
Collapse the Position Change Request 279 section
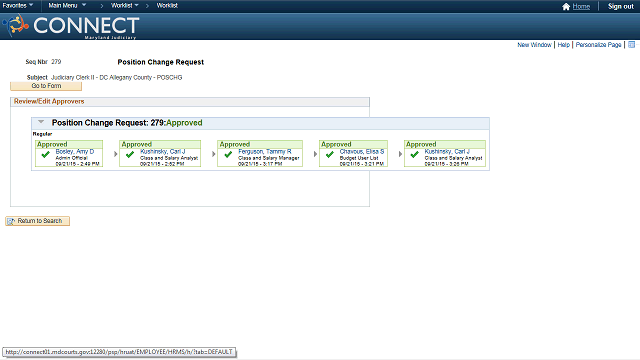tap(41, 122)
